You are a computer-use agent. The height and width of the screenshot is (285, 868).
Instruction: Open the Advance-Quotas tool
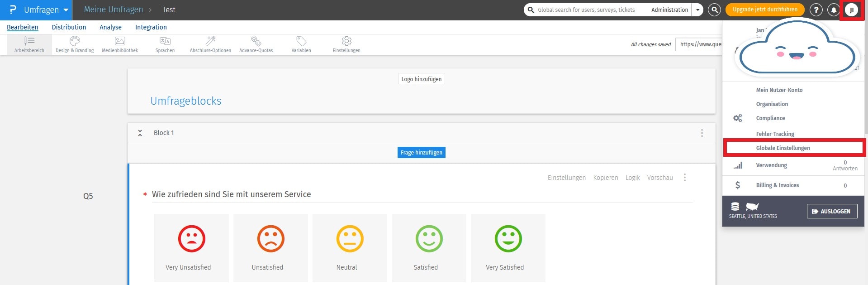[x=256, y=44]
